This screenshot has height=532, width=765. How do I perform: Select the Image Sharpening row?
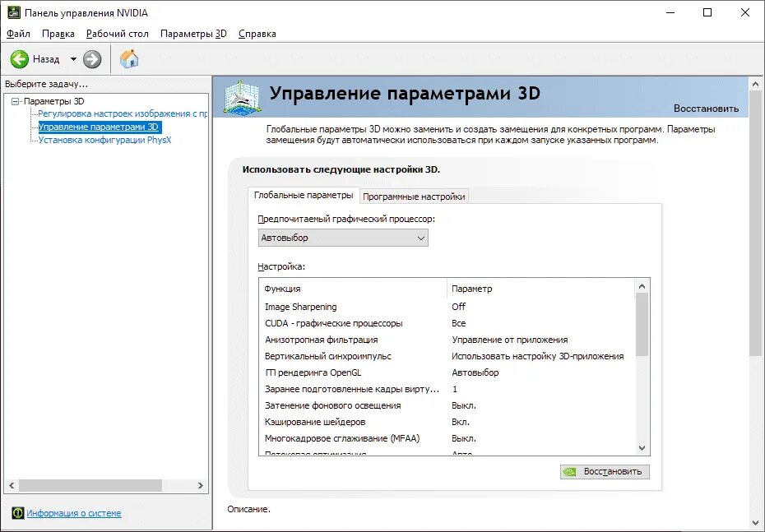coord(447,307)
